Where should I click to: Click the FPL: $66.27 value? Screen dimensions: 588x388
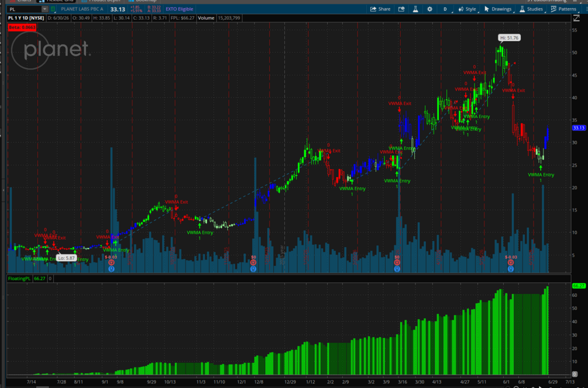tap(182, 18)
